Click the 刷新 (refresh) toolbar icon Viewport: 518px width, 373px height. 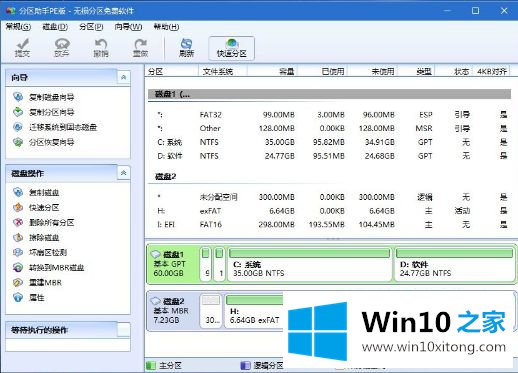tap(186, 48)
